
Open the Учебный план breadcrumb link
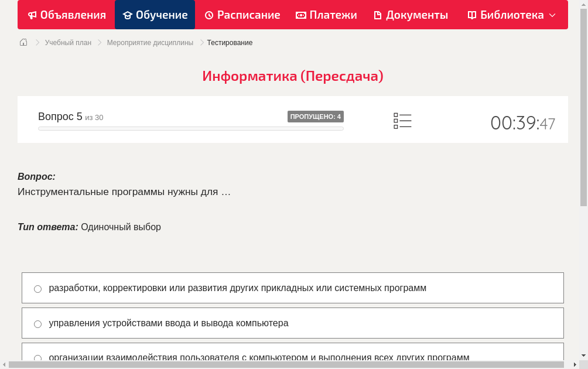pos(69,42)
